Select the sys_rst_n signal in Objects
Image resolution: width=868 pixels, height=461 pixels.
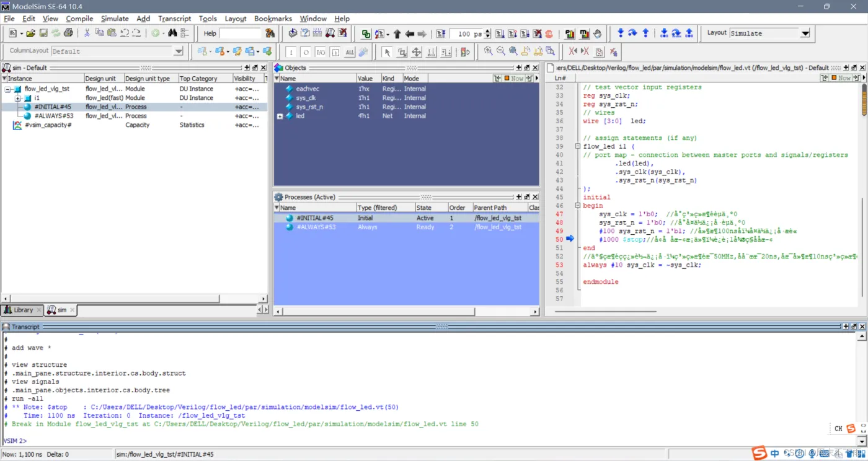[x=309, y=107]
